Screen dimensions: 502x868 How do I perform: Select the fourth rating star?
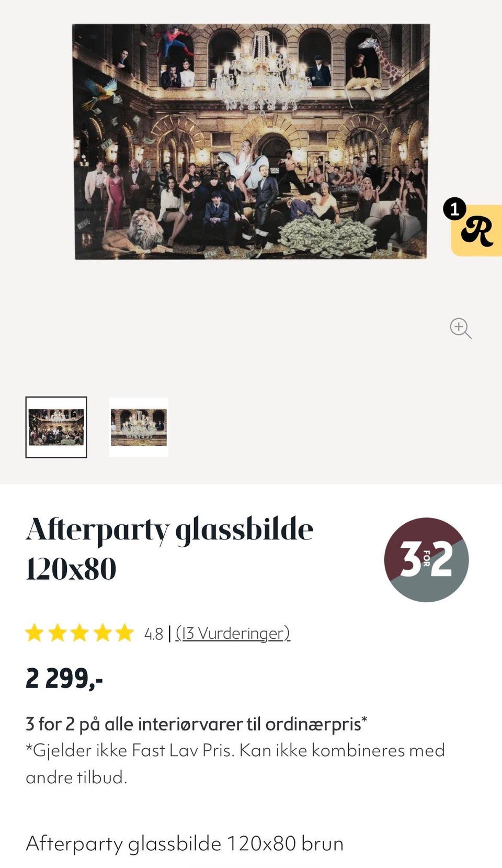[x=102, y=633]
